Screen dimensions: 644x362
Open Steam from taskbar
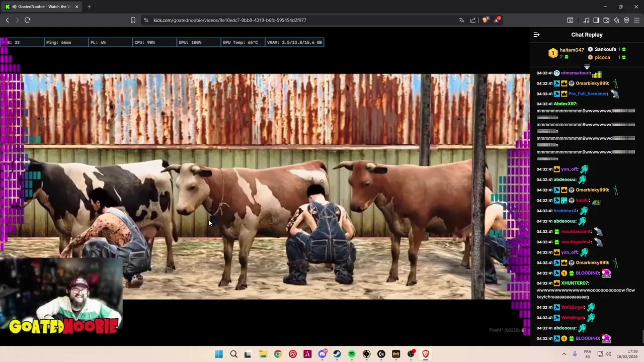pyautogui.click(x=337, y=354)
